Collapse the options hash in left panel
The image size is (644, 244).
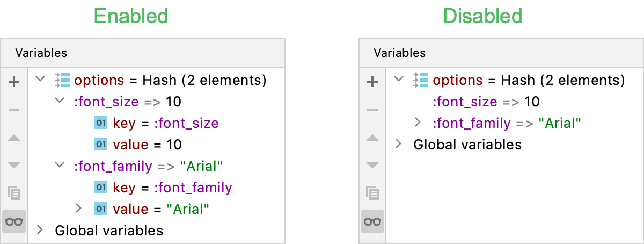point(40,80)
